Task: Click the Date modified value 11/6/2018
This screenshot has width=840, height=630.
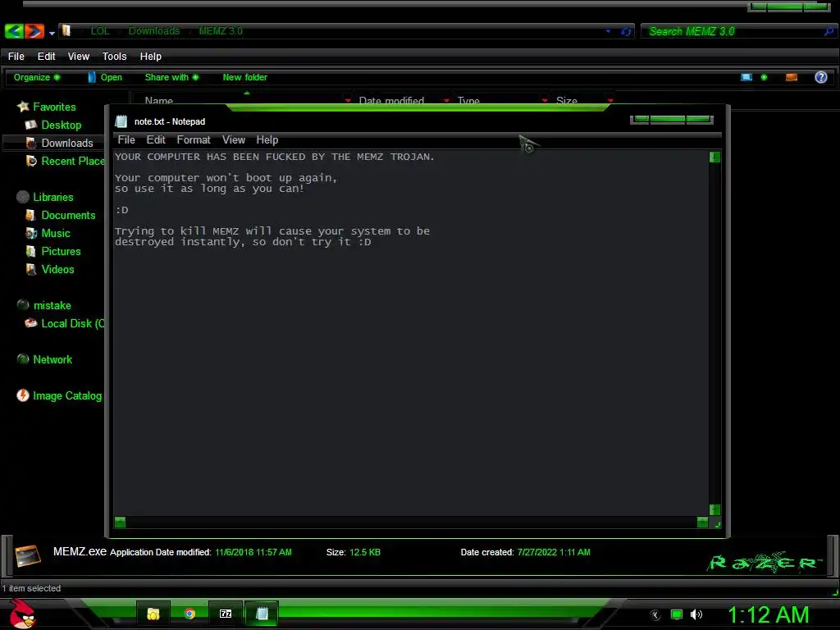Action: pos(253,552)
